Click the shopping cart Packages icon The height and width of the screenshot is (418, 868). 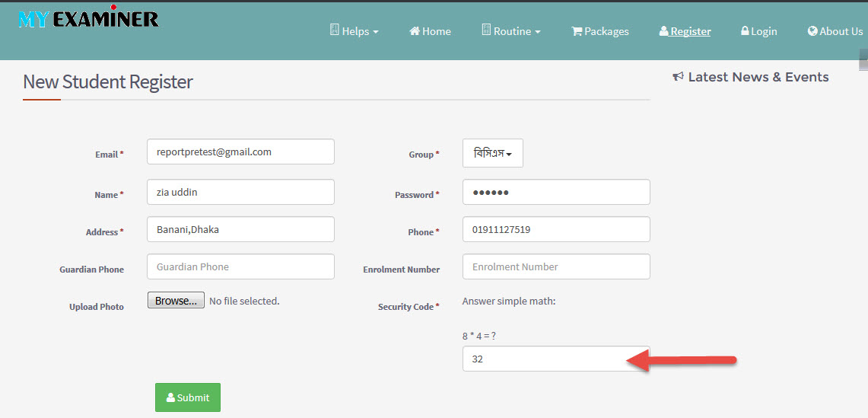click(577, 31)
